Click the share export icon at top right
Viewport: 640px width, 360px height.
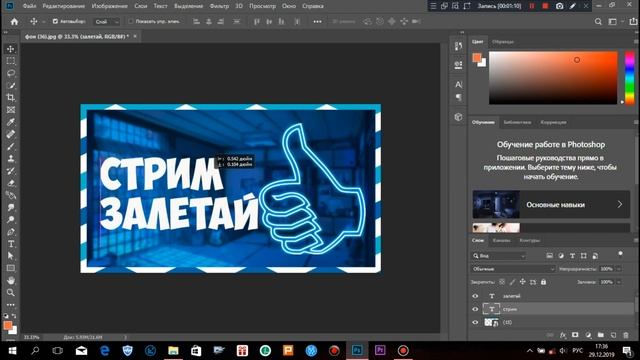coord(633,22)
